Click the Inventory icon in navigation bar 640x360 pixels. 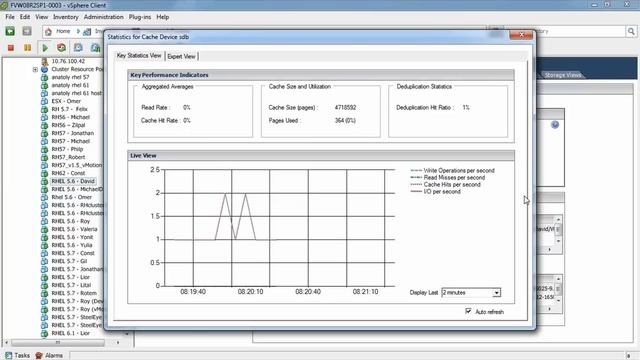coord(87,31)
